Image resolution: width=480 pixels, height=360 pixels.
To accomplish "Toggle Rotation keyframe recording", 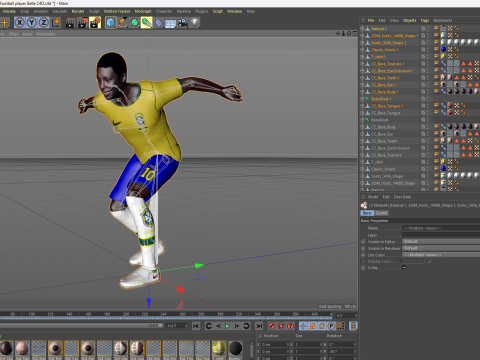I will pos(322,326).
